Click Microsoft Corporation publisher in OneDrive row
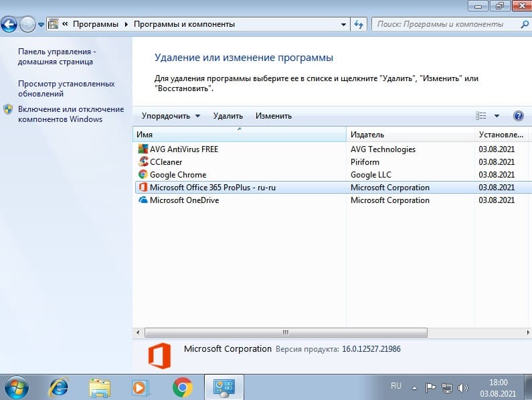 [x=390, y=200]
